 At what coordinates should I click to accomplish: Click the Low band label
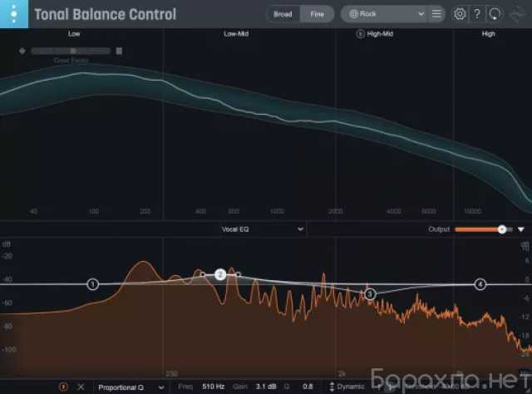click(x=74, y=34)
